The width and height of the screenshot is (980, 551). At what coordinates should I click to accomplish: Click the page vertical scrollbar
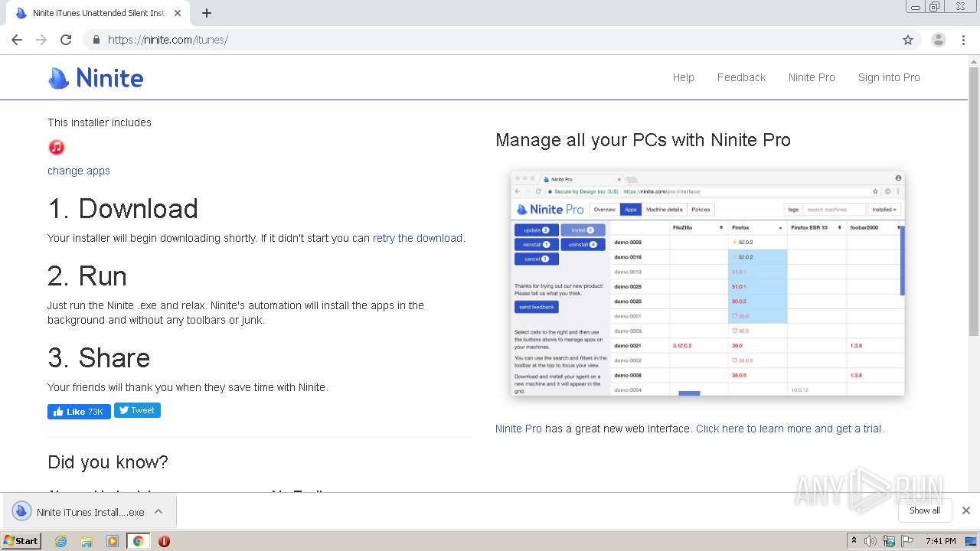pos(974,201)
